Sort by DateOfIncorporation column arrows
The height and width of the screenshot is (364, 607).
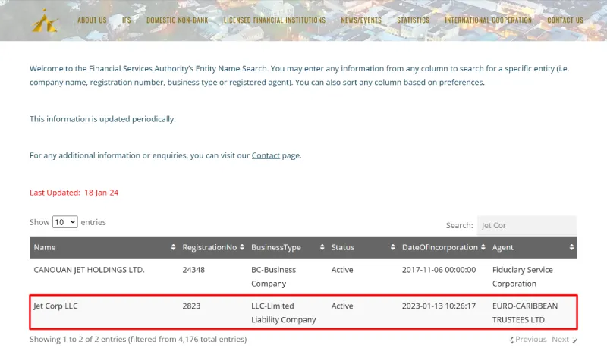pos(483,247)
